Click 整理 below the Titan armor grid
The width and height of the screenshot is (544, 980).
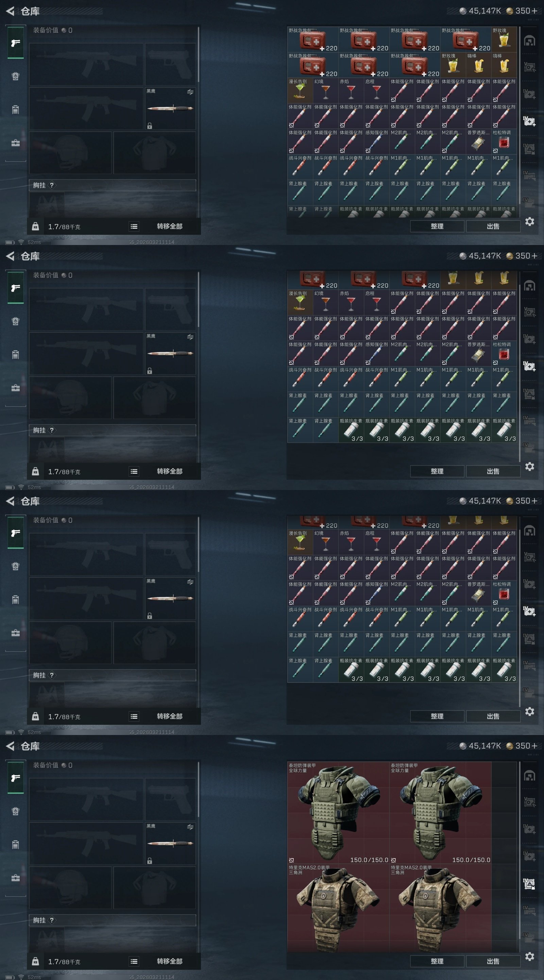[437, 961]
